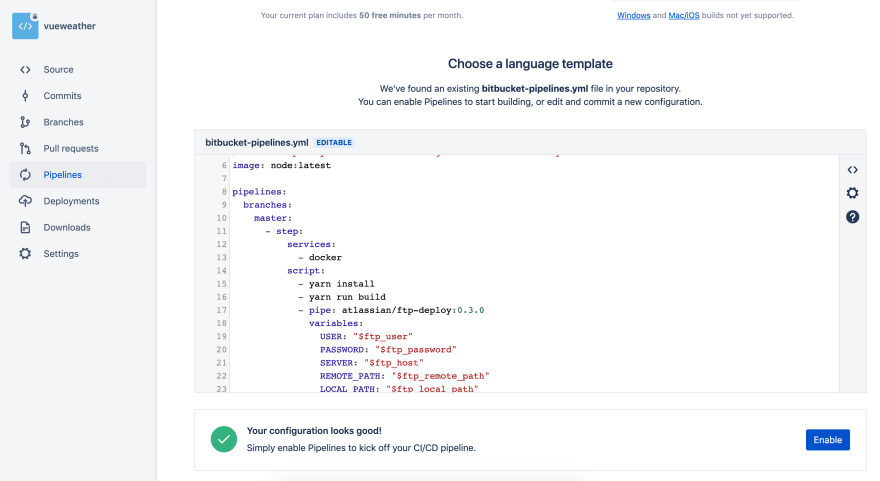Click the EDITABLE badge
880x481 pixels.
(x=334, y=143)
